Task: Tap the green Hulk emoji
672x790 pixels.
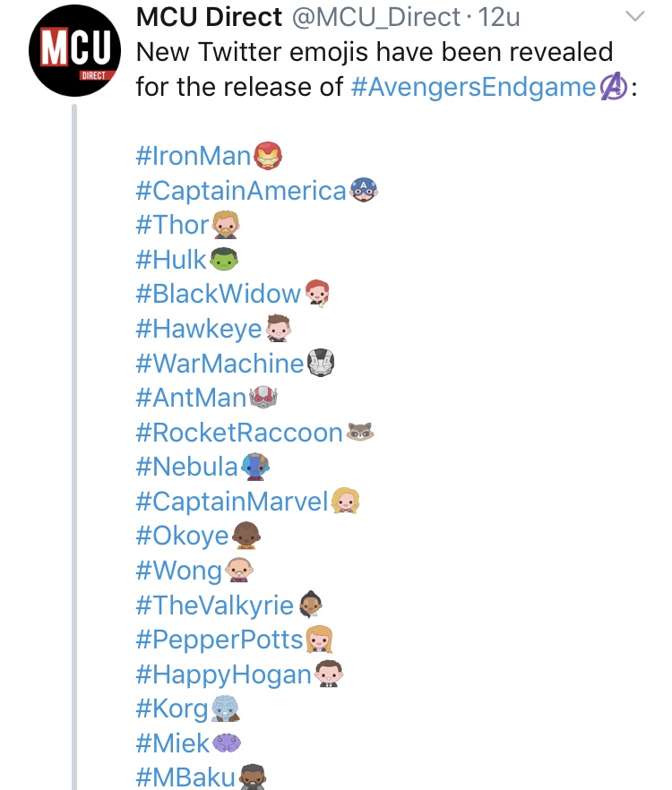Action: [223, 259]
